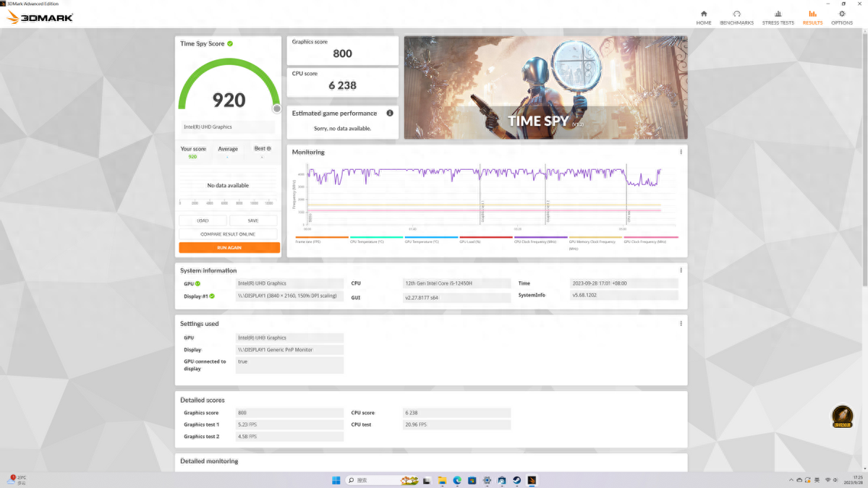Launch Microsoft Edge from the taskbar
The width and height of the screenshot is (868, 488).
pyautogui.click(x=457, y=480)
